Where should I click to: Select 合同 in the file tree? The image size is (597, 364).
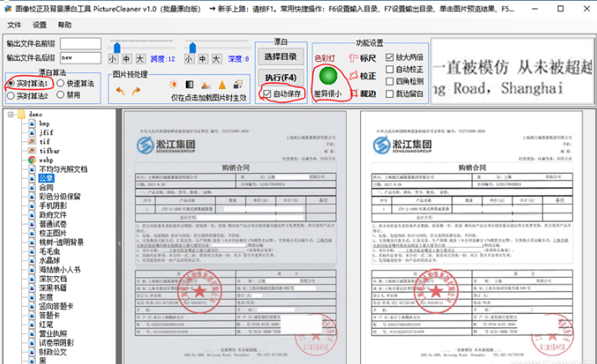[x=46, y=187]
